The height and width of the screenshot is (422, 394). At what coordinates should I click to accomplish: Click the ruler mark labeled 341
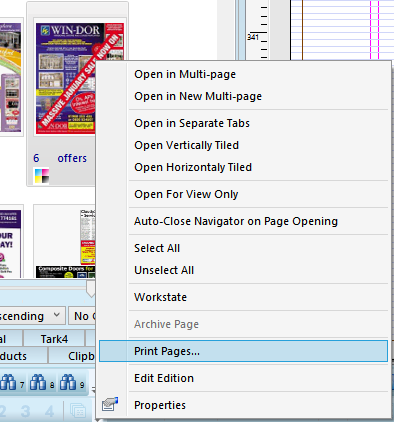253,37
